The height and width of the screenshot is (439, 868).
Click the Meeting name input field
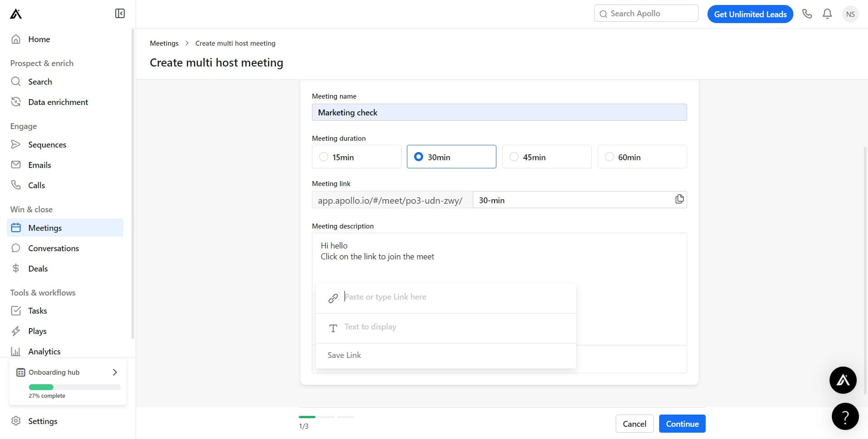pyautogui.click(x=499, y=112)
